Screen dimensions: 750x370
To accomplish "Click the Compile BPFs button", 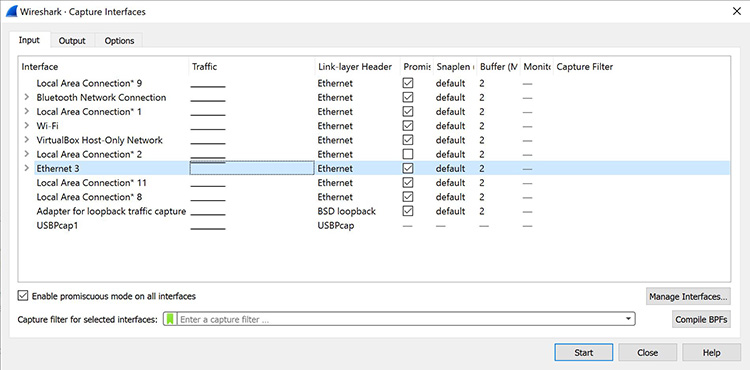I will [701, 319].
